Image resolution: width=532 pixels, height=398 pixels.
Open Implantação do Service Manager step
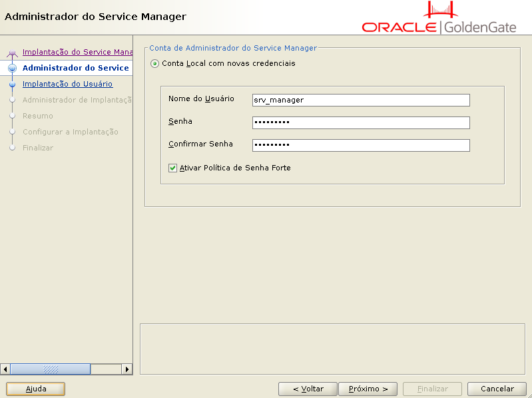point(77,52)
